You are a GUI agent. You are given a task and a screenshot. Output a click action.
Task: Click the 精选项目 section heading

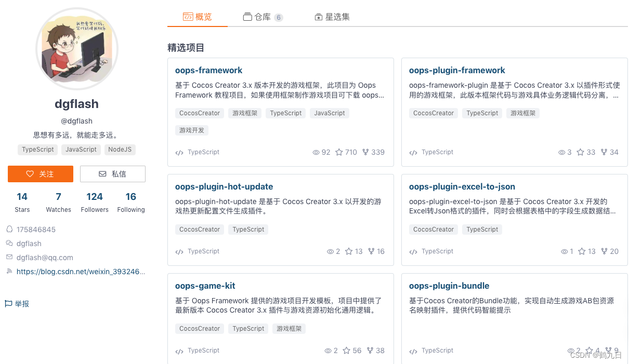pos(186,48)
